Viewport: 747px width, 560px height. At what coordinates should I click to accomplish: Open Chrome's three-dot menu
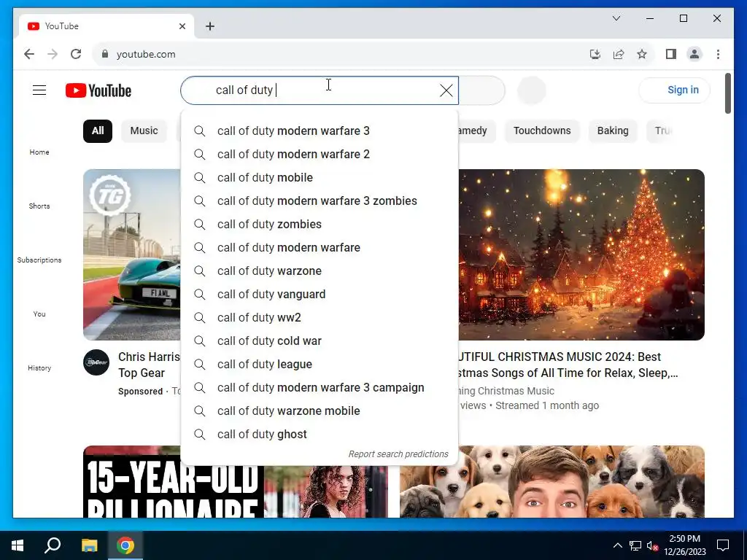[x=718, y=54]
